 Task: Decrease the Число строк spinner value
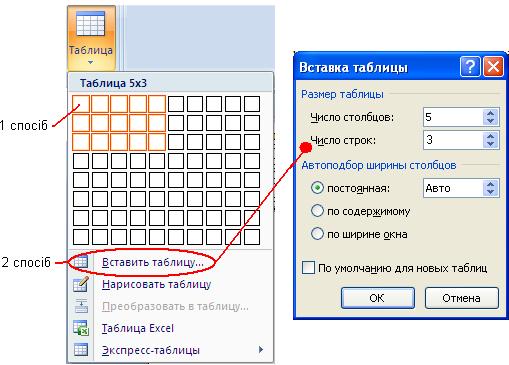coord(490,144)
